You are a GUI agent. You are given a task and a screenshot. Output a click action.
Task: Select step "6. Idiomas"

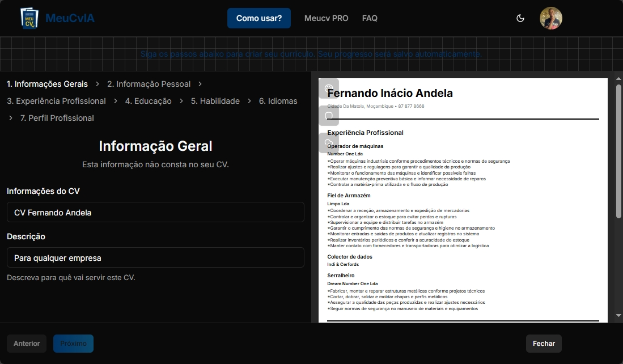pyautogui.click(x=278, y=100)
